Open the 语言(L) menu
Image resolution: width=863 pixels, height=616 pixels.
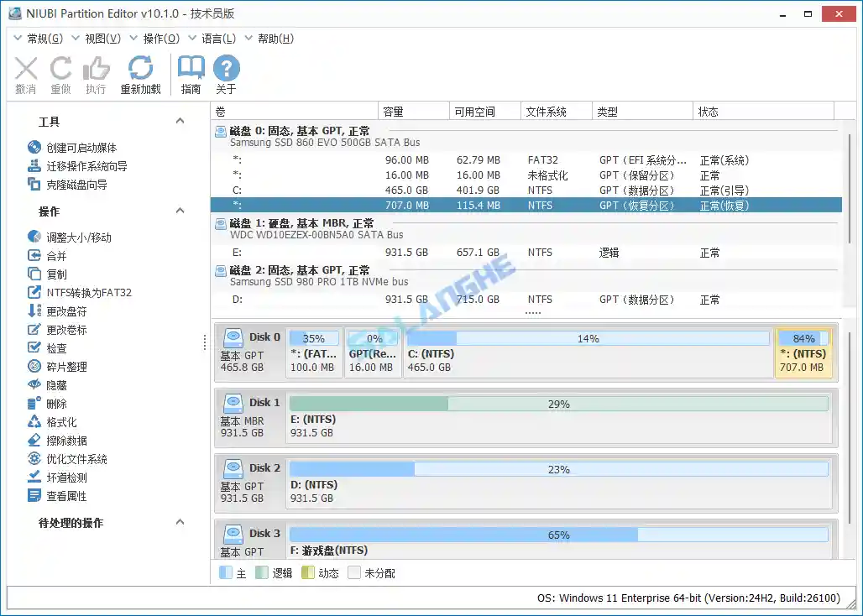[212, 39]
